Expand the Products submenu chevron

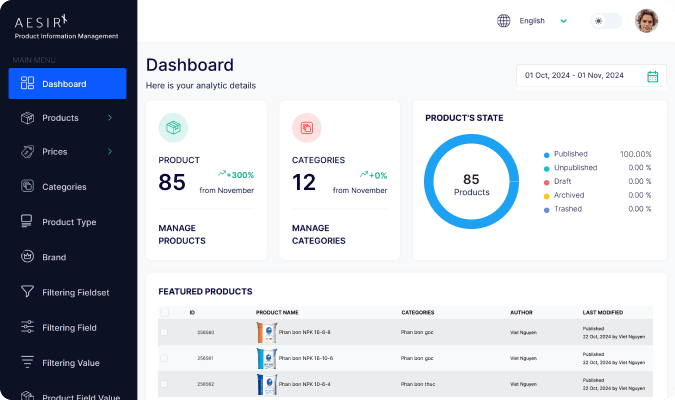coord(109,118)
